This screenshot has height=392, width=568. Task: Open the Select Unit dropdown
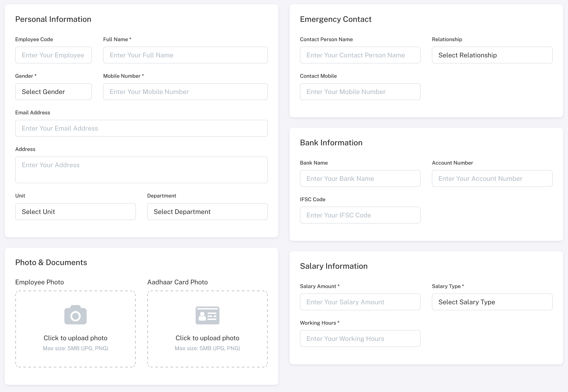(x=75, y=211)
